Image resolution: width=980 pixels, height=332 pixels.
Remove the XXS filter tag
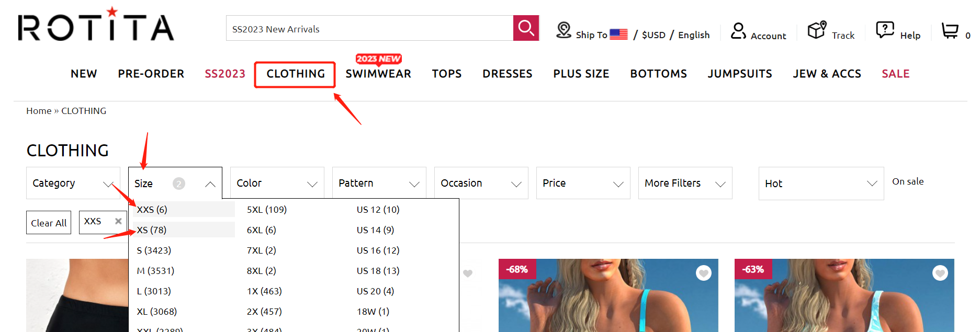118,221
